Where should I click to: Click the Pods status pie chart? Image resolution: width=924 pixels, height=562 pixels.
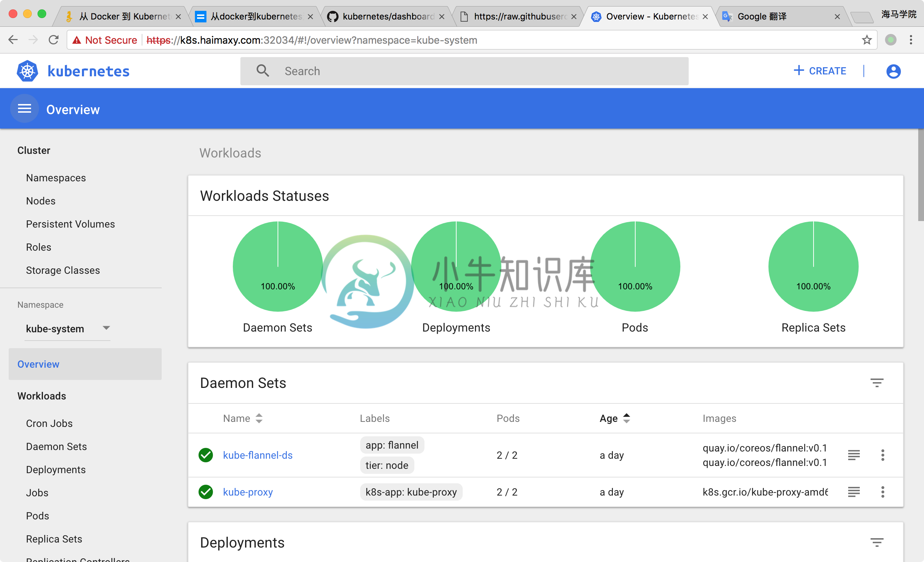pos(635,266)
